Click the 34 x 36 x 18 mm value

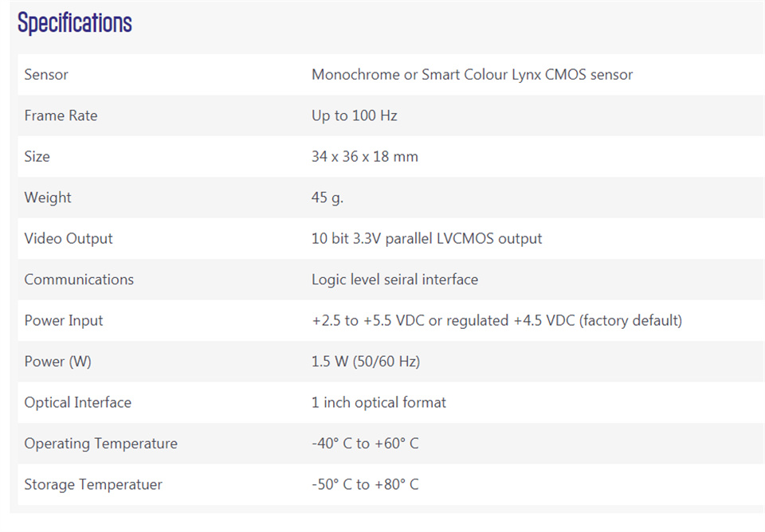364,157
